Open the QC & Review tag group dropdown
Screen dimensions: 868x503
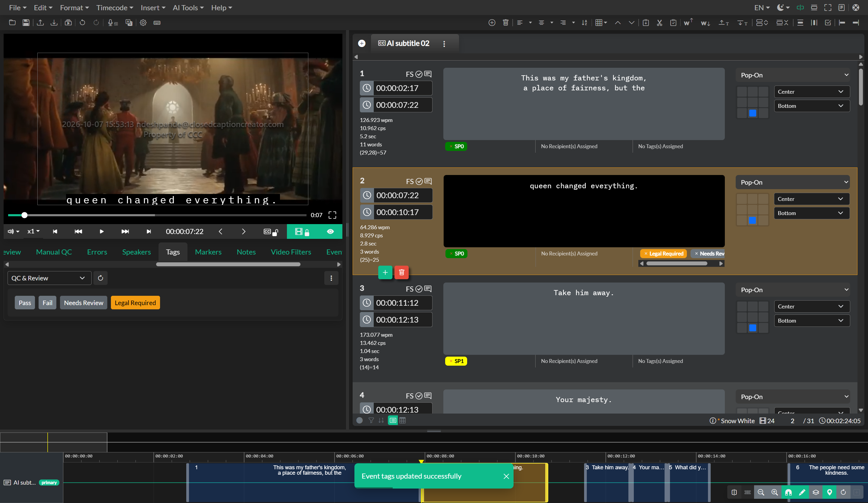[49, 278]
